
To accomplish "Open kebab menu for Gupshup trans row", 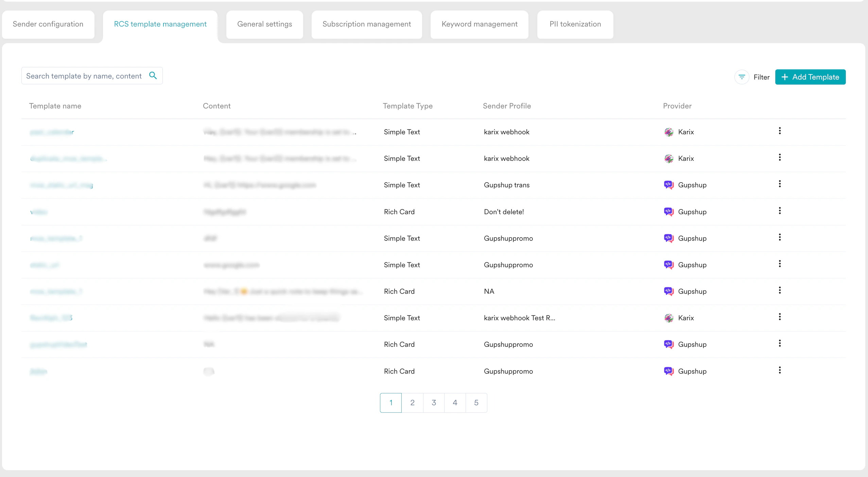I will click(x=780, y=184).
